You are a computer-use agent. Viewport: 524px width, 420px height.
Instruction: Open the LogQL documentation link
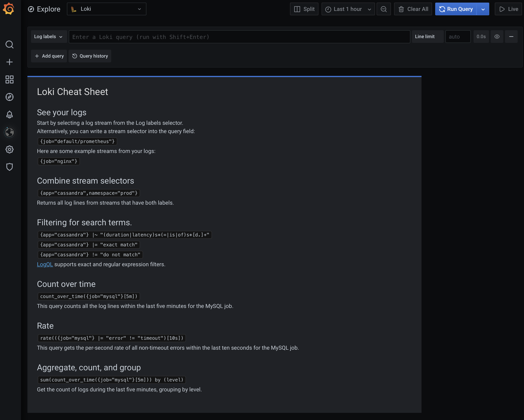45,264
